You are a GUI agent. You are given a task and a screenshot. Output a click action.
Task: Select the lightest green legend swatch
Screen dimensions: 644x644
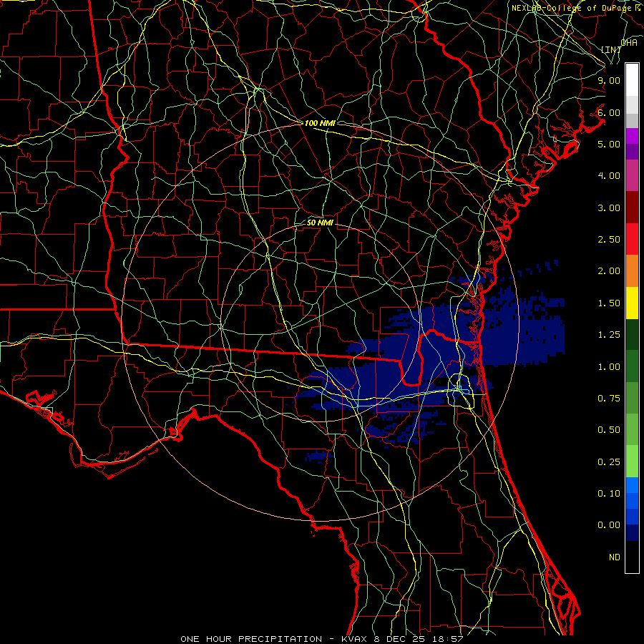(632, 462)
